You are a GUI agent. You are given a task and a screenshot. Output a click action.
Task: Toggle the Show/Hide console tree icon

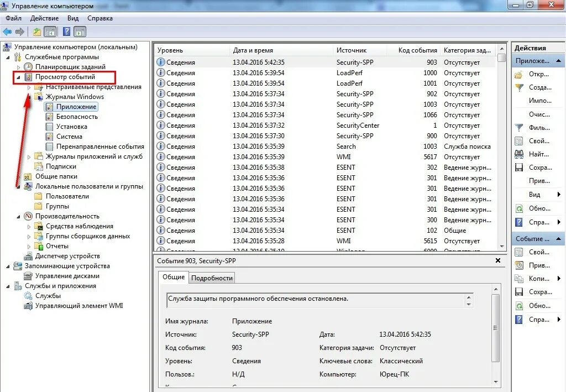(50, 32)
